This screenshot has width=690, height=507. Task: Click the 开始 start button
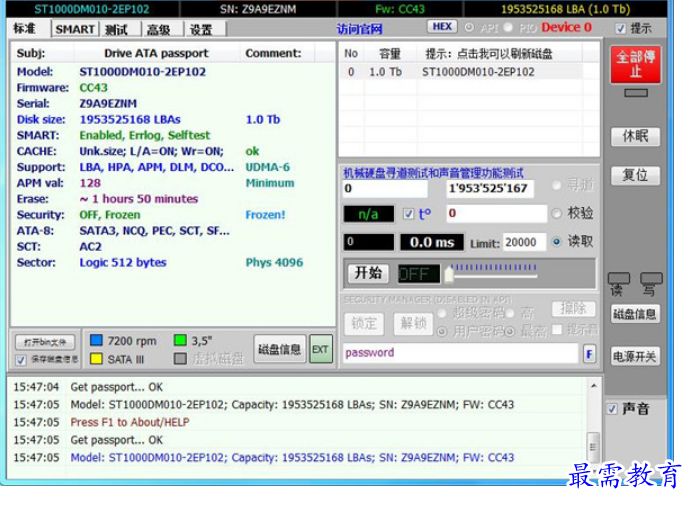tap(367, 273)
